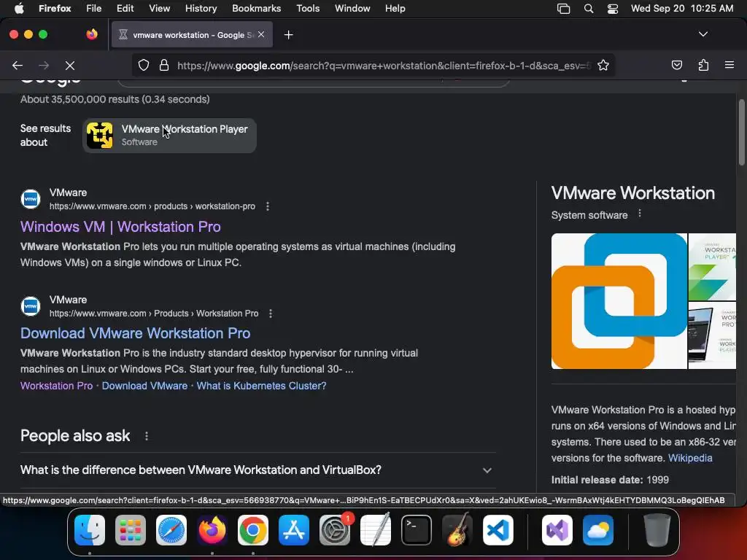Open Control Center in menu bar
Screen dimensions: 747x560
tap(613, 9)
